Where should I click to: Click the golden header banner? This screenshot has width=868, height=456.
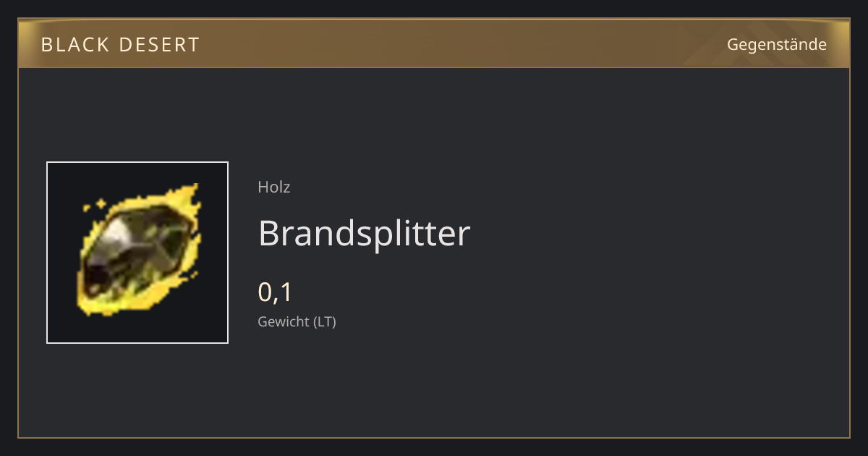[x=434, y=44]
